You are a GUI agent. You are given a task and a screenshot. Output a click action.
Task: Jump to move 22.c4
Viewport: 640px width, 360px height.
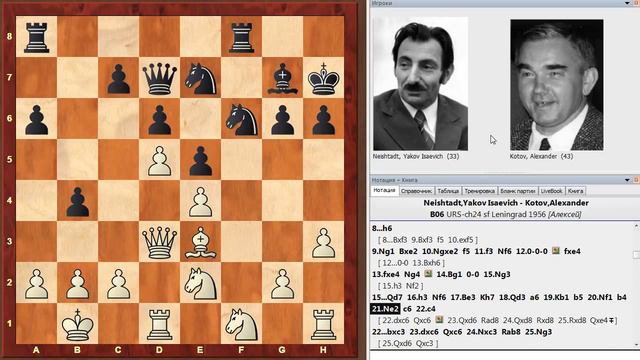click(x=426, y=309)
